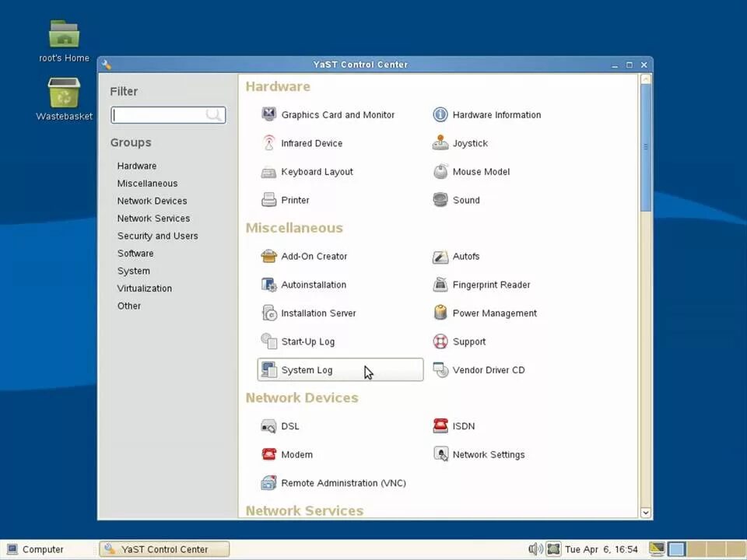
Task: Click YaST Control Center taskbar button
Action: (164, 549)
